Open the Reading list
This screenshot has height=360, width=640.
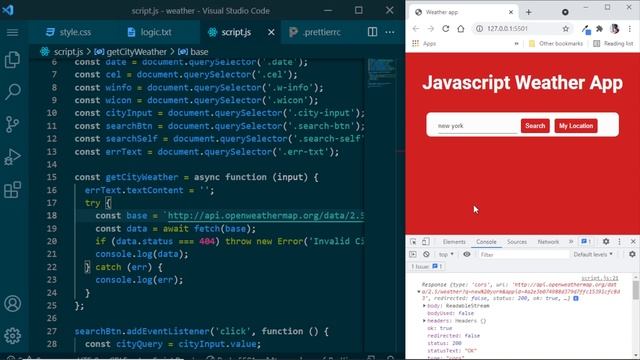[613, 43]
